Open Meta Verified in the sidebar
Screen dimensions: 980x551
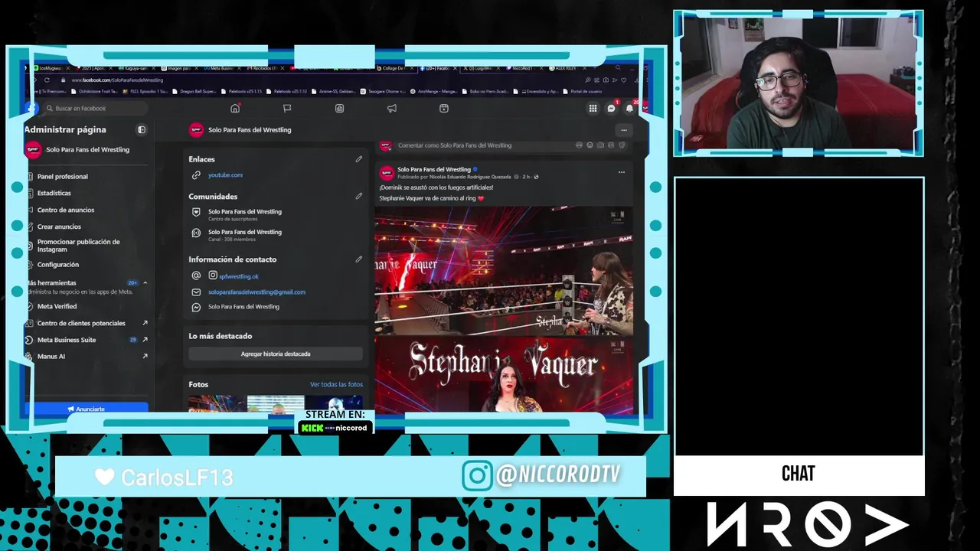pyautogui.click(x=57, y=307)
